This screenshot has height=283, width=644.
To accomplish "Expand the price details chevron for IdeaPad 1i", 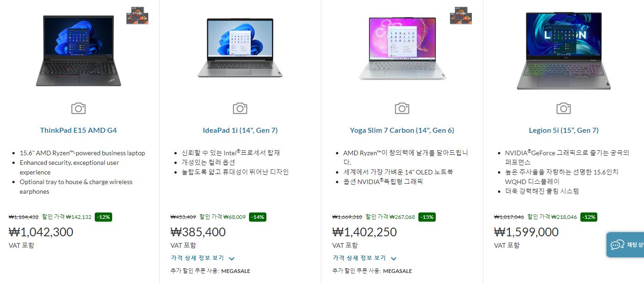I will pyautogui.click(x=232, y=259).
